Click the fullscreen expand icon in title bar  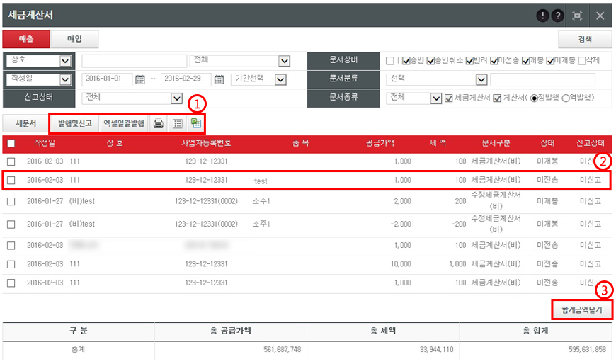click(x=577, y=16)
